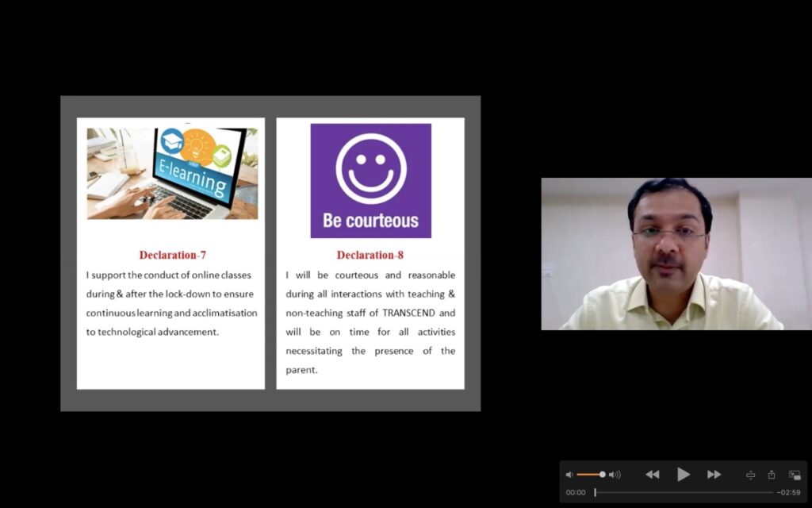Set max volume via the loud speaker icon

tap(615, 475)
